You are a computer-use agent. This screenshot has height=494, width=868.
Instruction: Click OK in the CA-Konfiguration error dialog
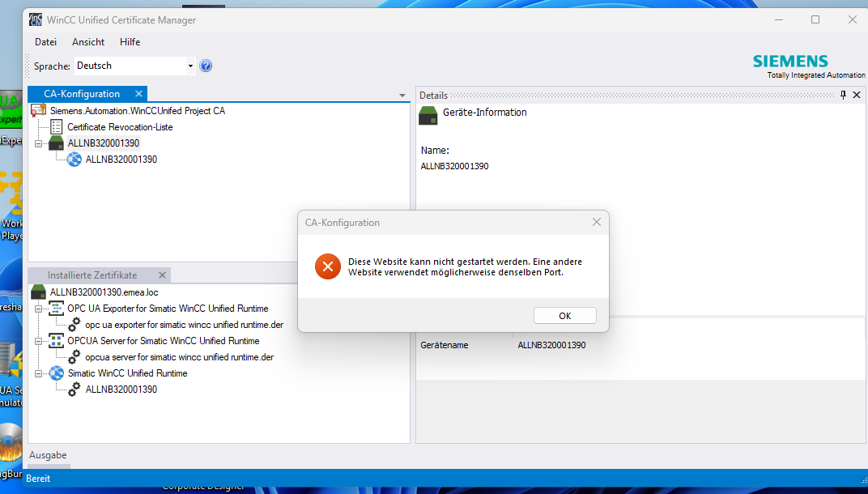564,316
